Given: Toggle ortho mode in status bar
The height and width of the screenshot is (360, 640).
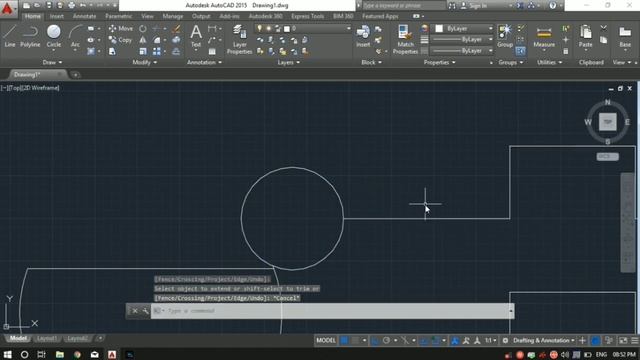Looking at the screenshot, I should (375, 340).
